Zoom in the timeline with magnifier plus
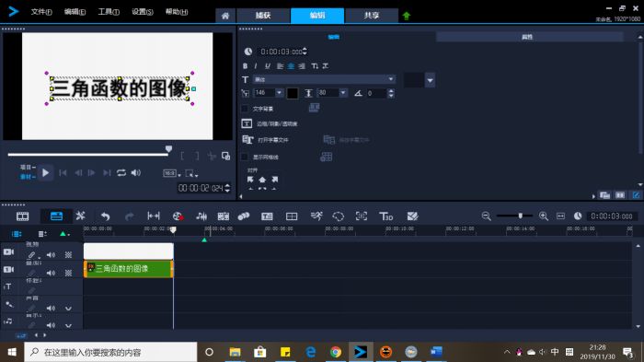644x362 pixels. pos(544,216)
